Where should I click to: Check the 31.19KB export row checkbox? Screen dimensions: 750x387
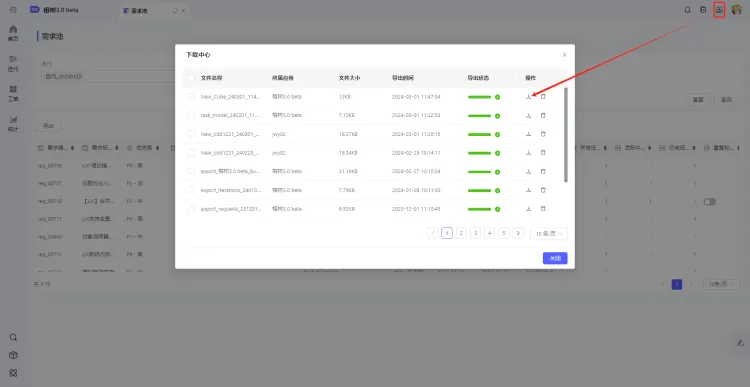(191, 171)
